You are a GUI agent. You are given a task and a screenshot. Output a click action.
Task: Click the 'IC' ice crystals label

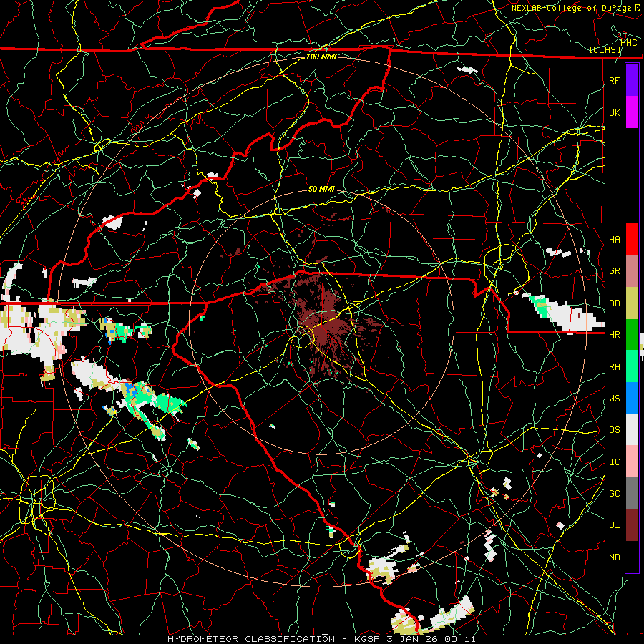[614, 462]
